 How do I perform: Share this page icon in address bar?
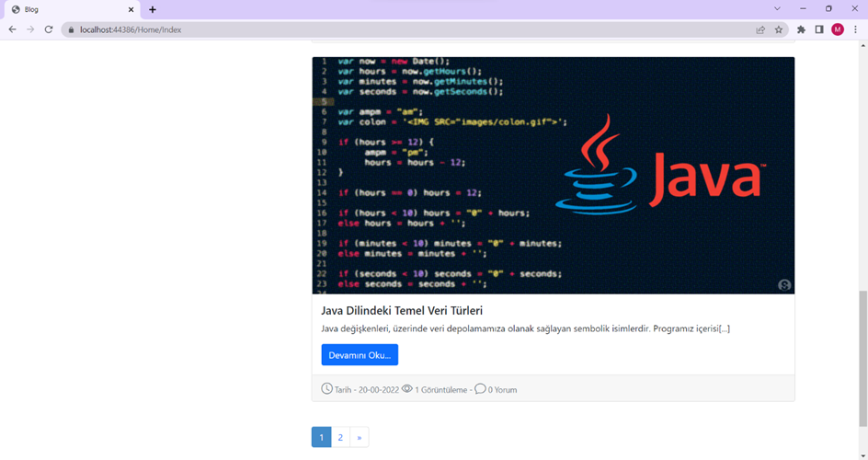point(760,29)
